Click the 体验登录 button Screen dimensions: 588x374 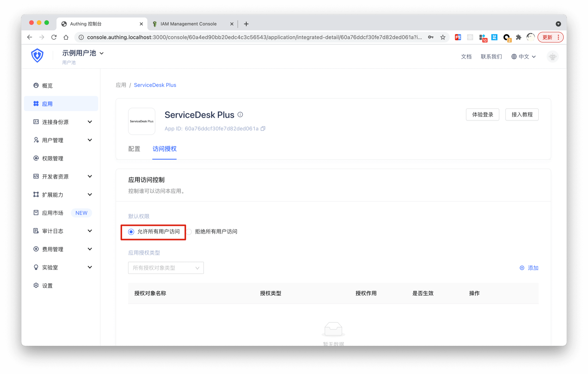click(482, 115)
